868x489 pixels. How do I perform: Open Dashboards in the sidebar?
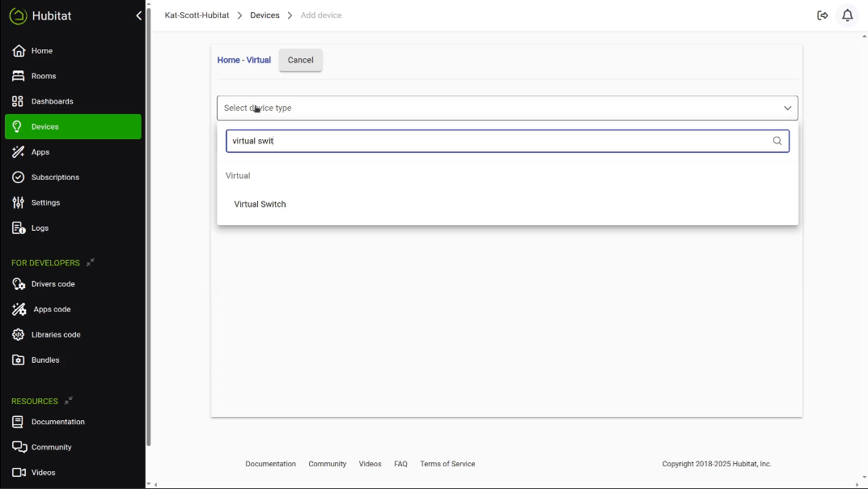tap(52, 101)
